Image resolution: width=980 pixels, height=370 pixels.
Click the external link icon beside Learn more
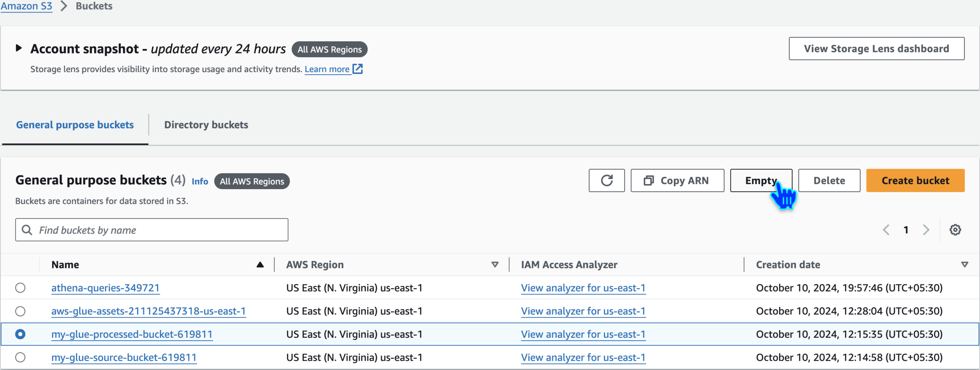[x=358, y=69]
